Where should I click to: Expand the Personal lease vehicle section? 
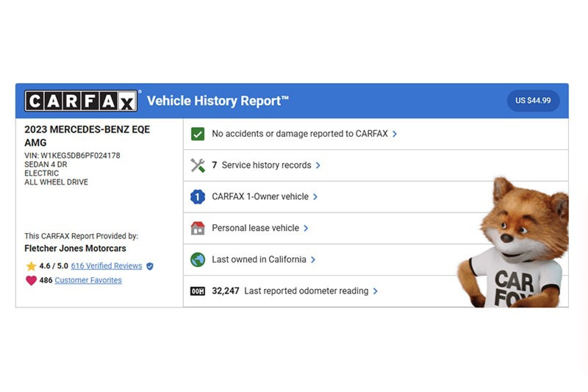pos(306,228)
